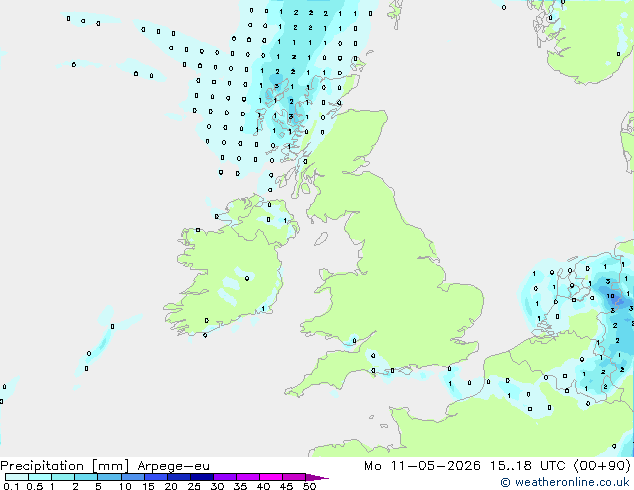The height and width of the screenshot is (490, 634).
Task: Click the '50' legend scale label
Action: coord(310,486)
